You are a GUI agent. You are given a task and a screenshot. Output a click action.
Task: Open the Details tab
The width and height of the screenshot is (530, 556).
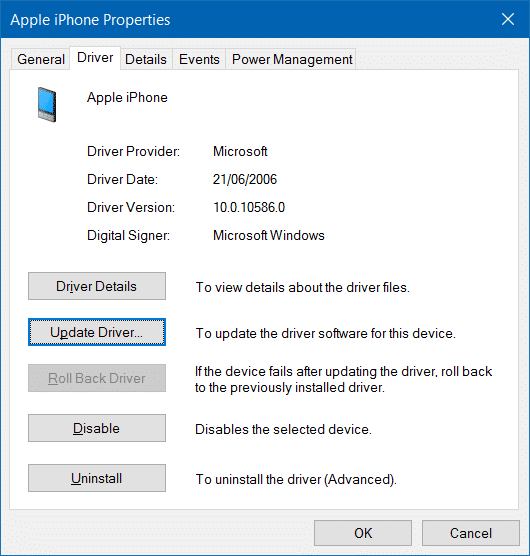pos(146,59)
